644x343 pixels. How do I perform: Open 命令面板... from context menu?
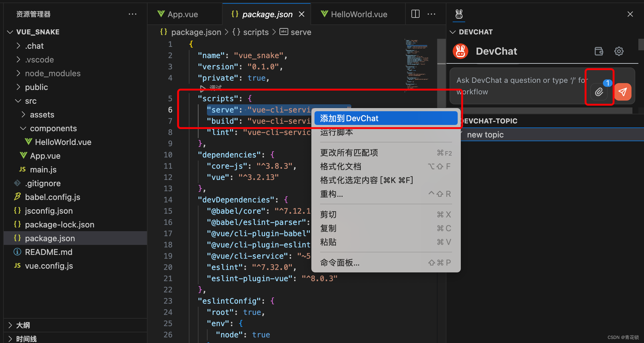click(x=386, y=263)
